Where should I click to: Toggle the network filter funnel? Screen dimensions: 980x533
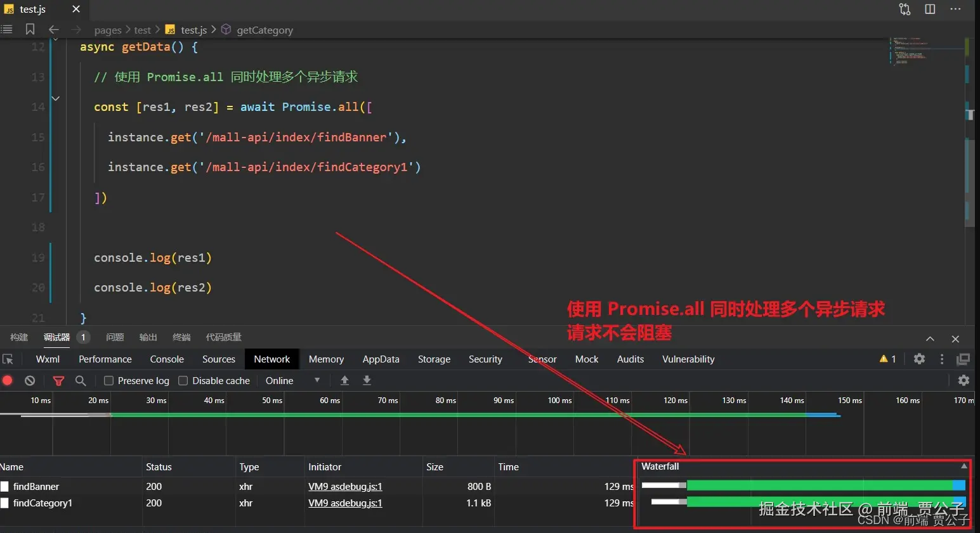tap(58, 380)
